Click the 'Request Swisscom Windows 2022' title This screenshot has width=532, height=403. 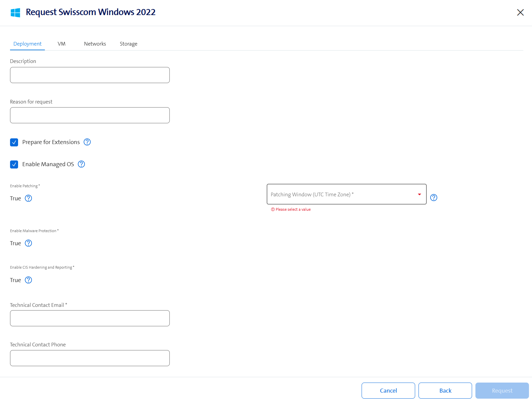click(91, 12)
